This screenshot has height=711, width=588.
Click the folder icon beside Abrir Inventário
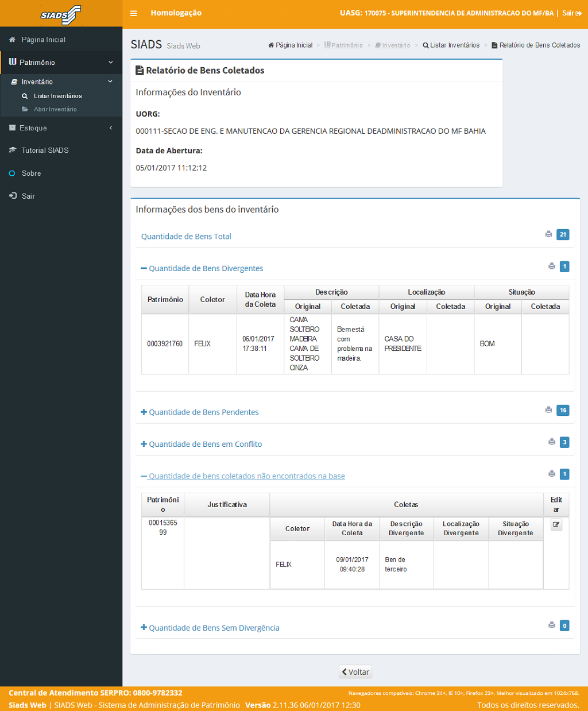coord(25,109)
